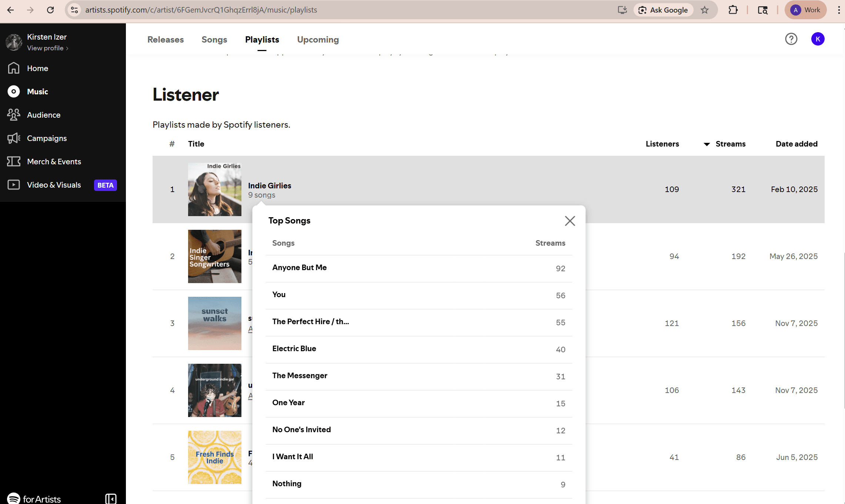Collapse the sidebar panel icon
This screenshot has width=845, height=504.
[x=110, y=498]
